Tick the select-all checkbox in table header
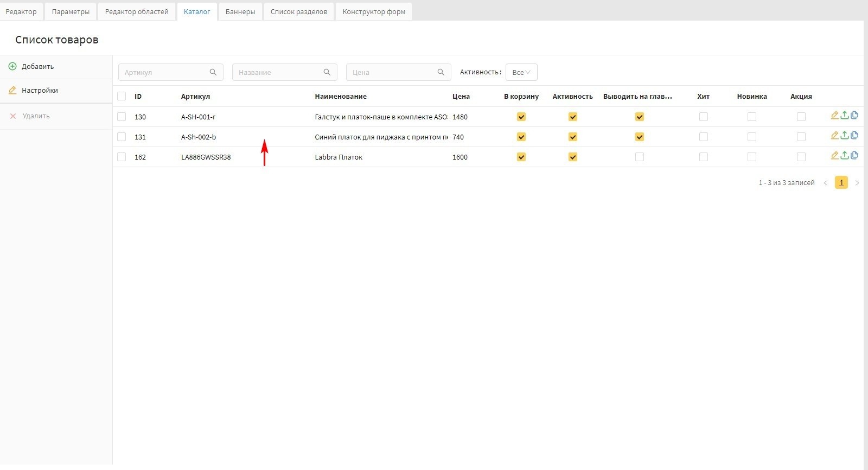 click(x=122, y=96)
